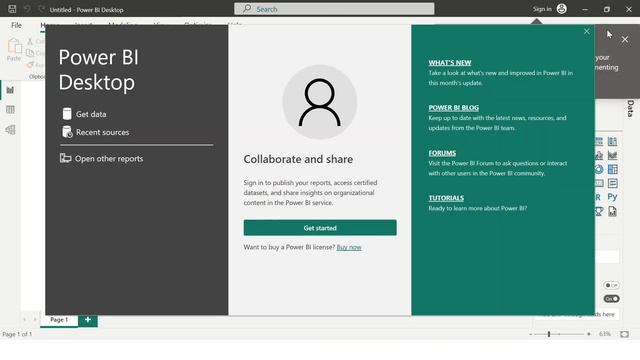Viewport: 640px width, 360px height.
Task: Open the TUTORIALS link
Action: pos(446,198)
